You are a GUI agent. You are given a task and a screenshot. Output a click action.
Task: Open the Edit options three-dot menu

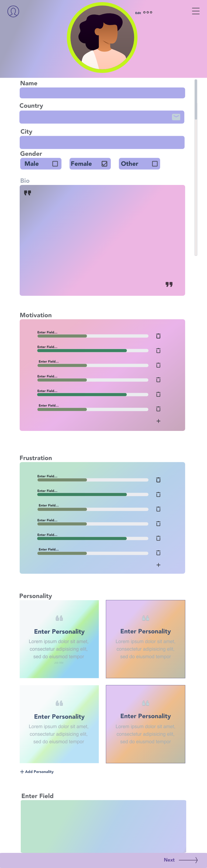(148, 12)
